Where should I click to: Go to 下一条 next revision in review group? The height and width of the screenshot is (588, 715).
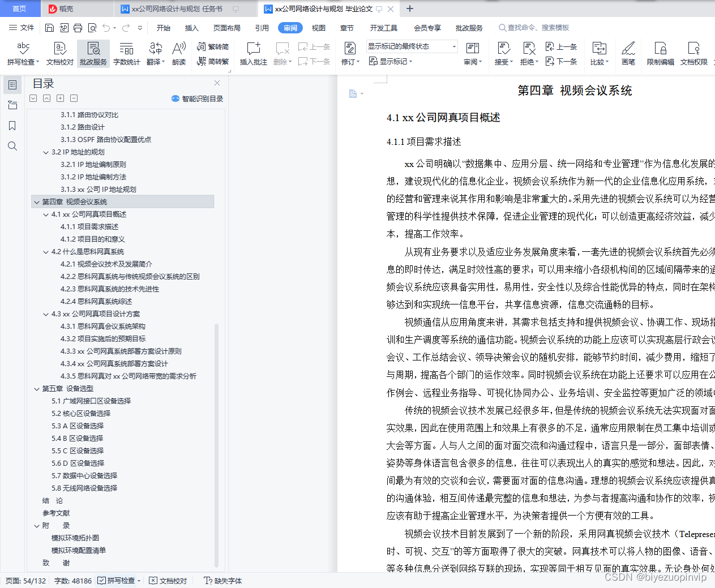tap(561, 61)
